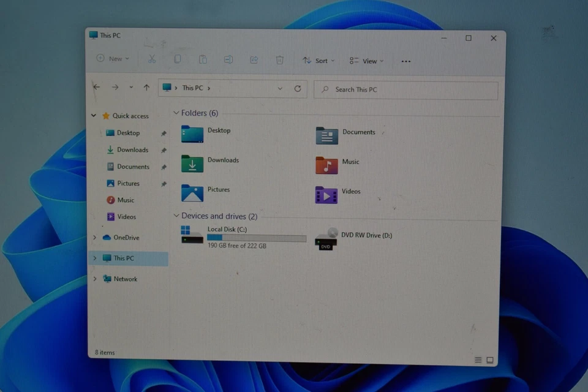Click the pin icon beside Desktop
The width and height of the screenshot is (588, 392).
point(164,134)
